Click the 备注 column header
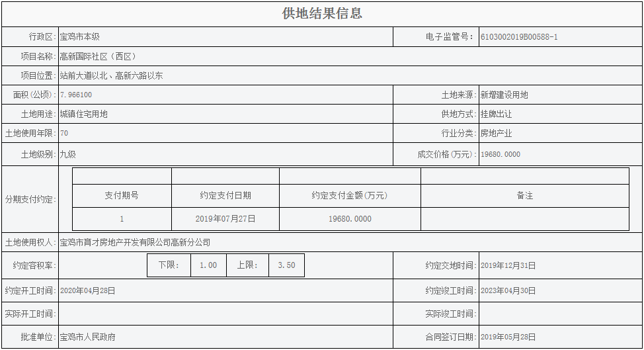Image resolution: width=644 pixels, height=350 pixels. [x=524, y=196]
